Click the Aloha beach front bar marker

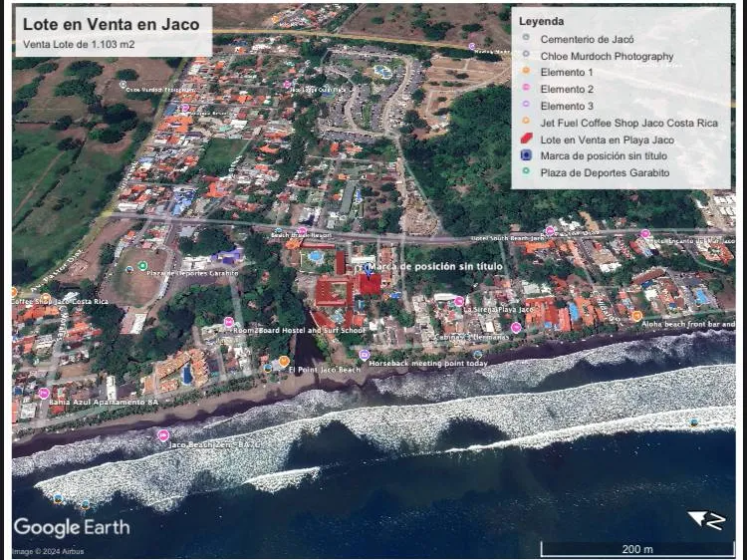coord(636,316)
